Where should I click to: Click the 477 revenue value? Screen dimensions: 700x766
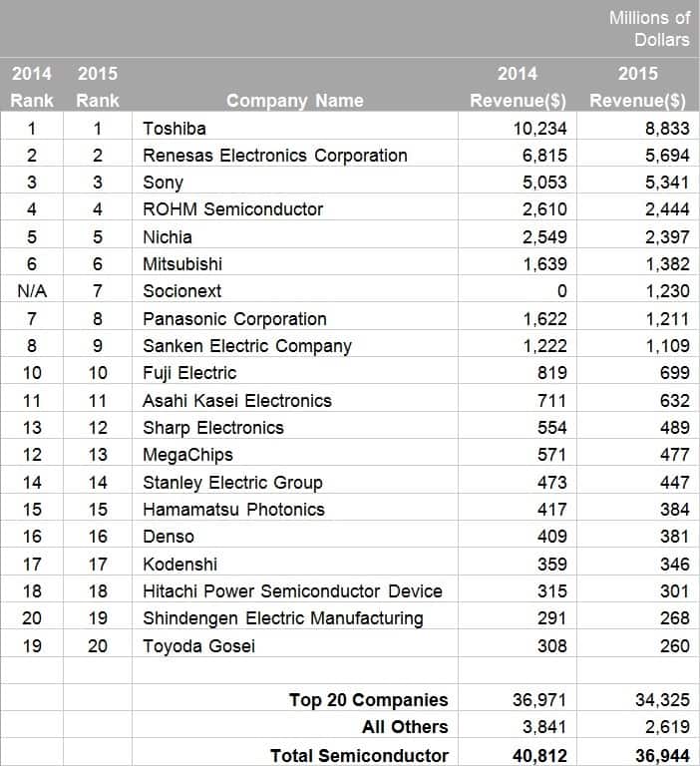click(x=675, y=455)
